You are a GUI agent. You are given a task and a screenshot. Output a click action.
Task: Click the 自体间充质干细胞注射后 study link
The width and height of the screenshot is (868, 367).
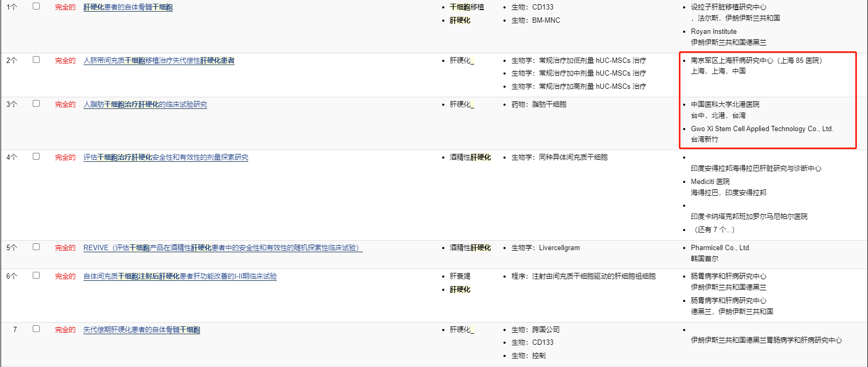point(180,277)
